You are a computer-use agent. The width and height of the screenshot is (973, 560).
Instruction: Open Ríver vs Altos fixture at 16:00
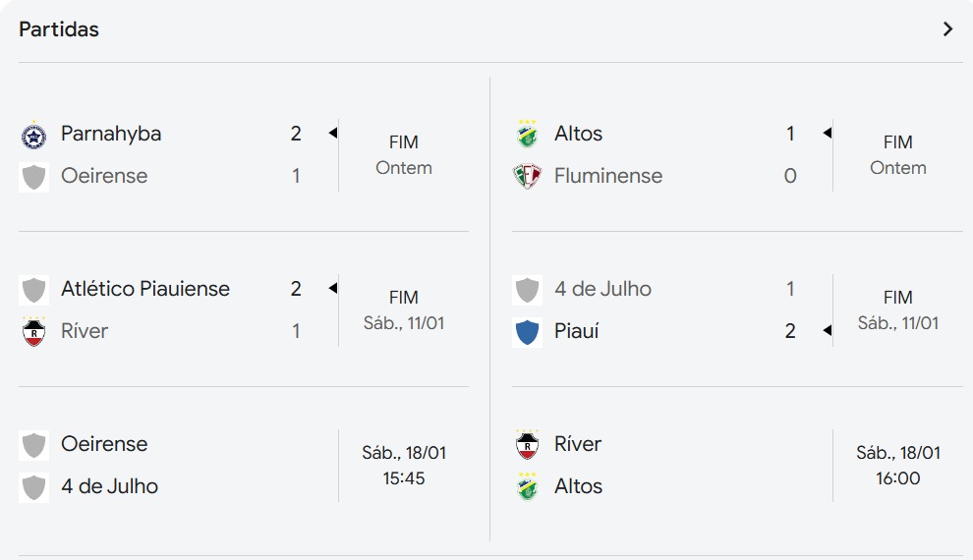coord(737,465)
